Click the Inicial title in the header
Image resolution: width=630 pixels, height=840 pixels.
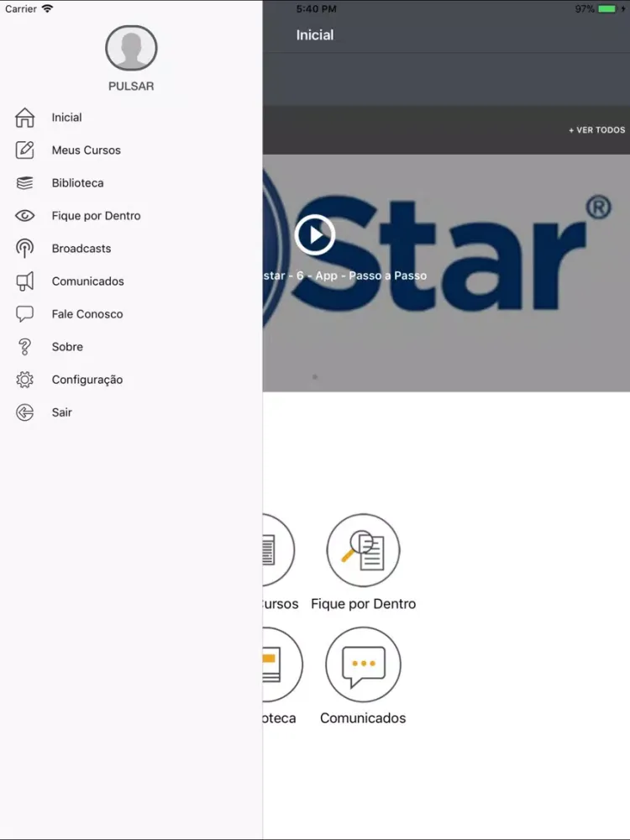(x=315, y=34)
